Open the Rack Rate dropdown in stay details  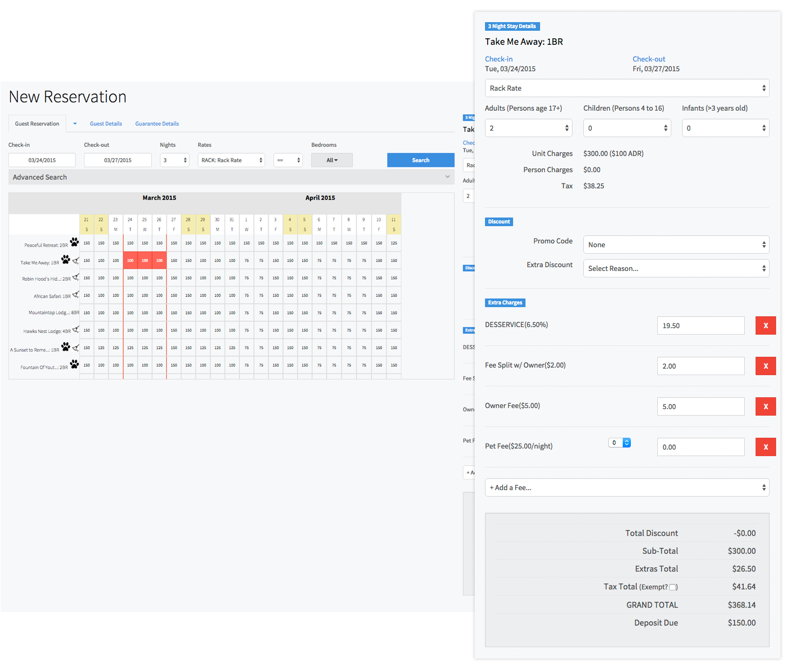point(627,88)
